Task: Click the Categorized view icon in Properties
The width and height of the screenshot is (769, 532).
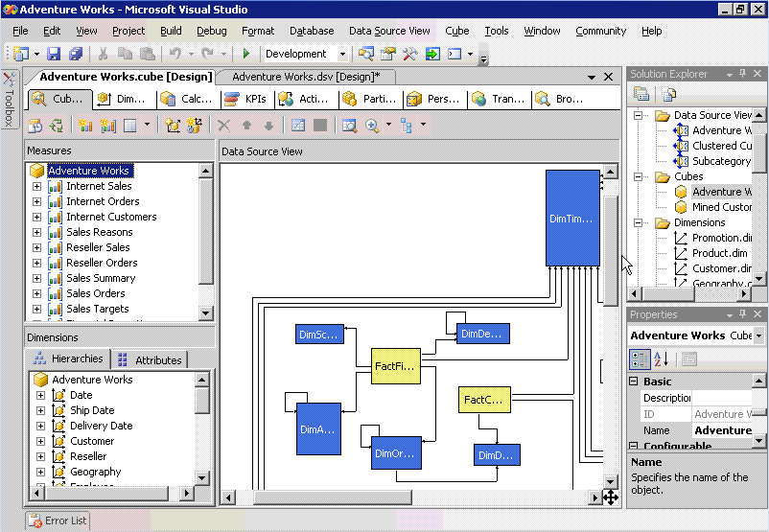Action: point(640,359)
